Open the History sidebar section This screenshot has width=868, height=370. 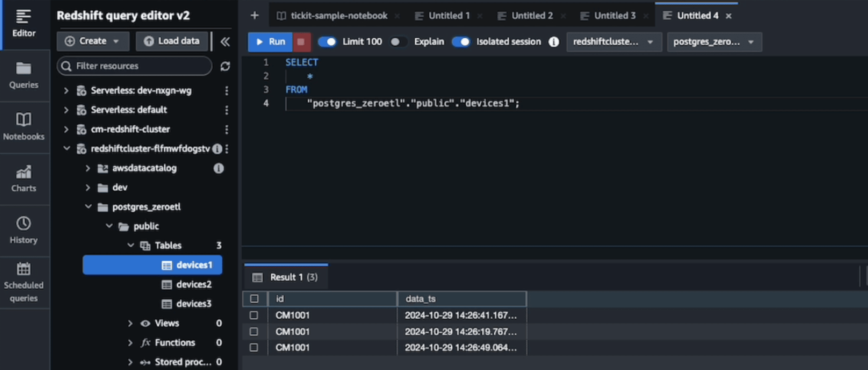coord(24,230)
